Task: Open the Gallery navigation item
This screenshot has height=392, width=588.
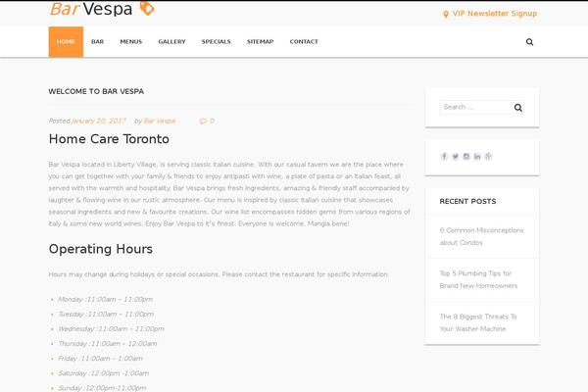Action: 171,41
